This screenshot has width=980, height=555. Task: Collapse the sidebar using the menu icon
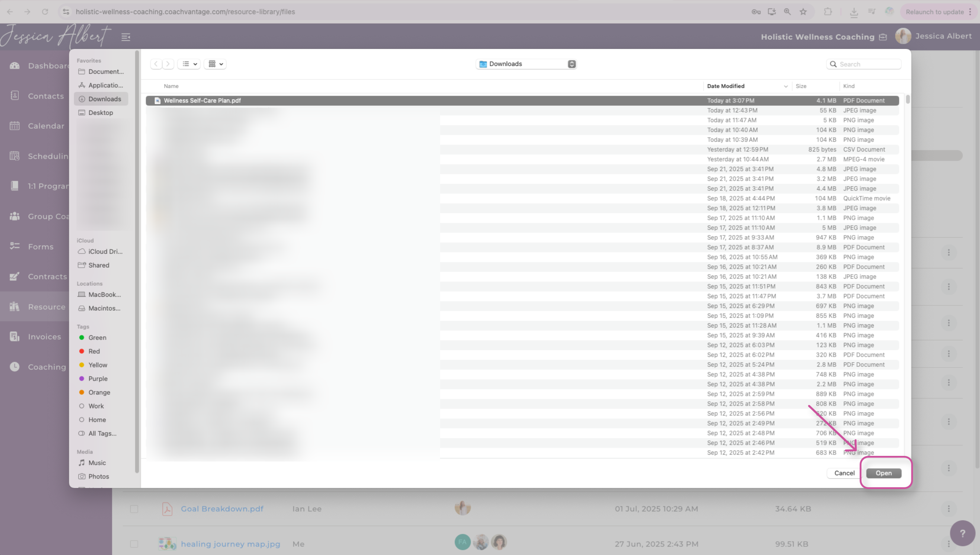126,37
